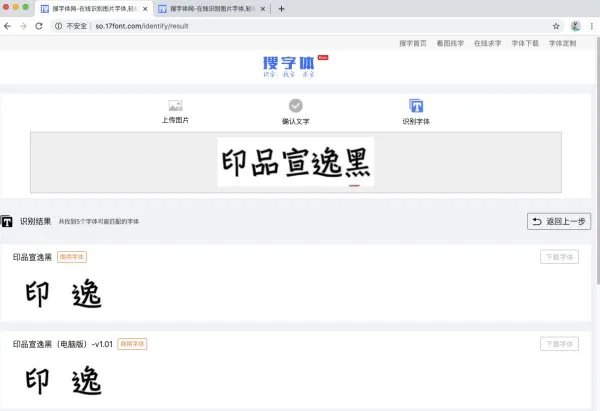The height and width of the screenshot is (411, 600).
Task: Click the browser forward arrow
Action: click(x=23, y=26)
